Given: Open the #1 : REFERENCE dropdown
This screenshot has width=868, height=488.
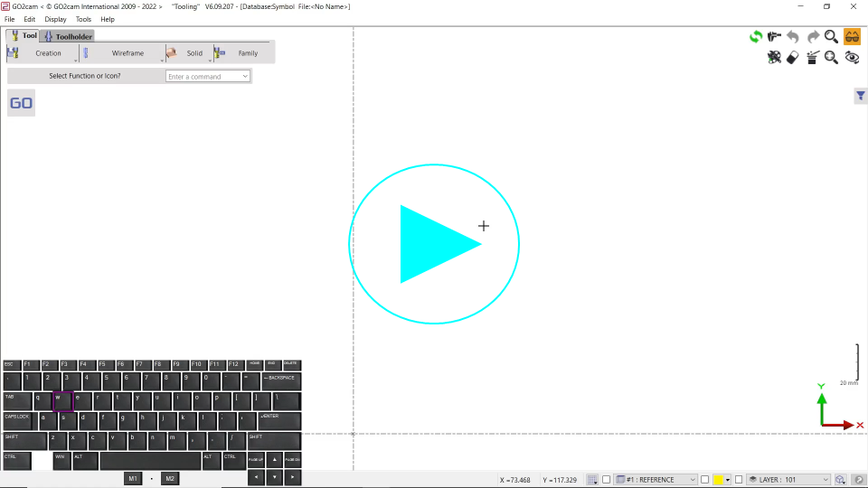Looking at the screenshot, I should point(656,480).
